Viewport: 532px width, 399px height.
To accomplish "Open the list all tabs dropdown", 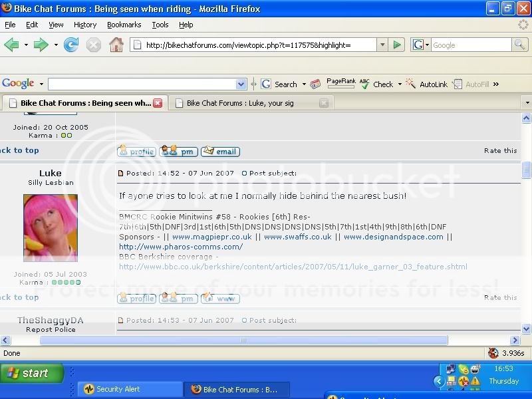I will pyautogui.click(x=527, y=103).
